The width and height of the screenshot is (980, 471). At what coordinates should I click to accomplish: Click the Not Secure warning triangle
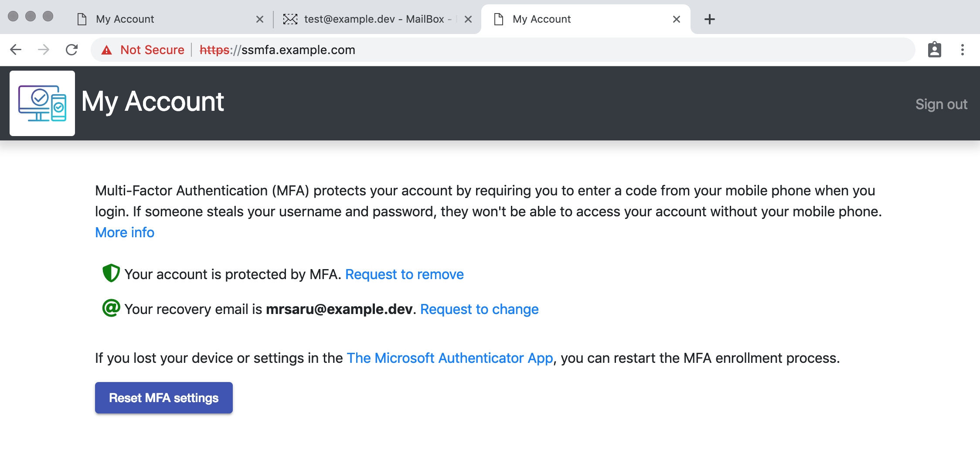click(x=106, y=50)
